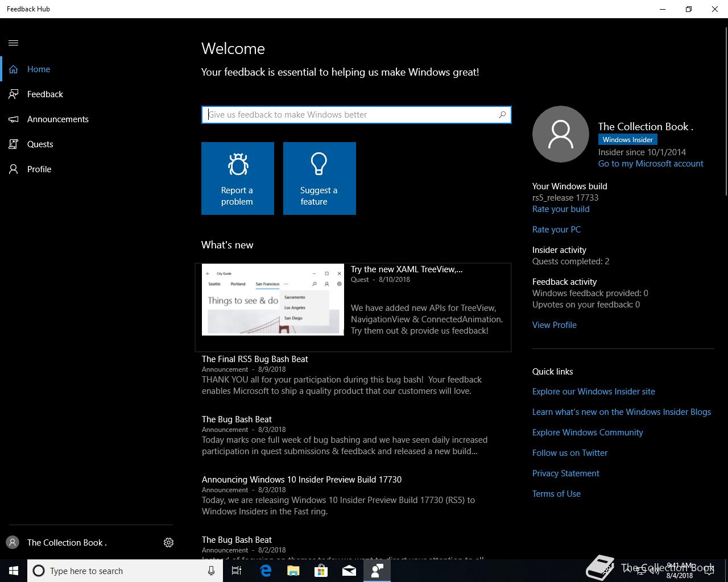Click 'Quests completed: 2' text

tap(570, 261)
